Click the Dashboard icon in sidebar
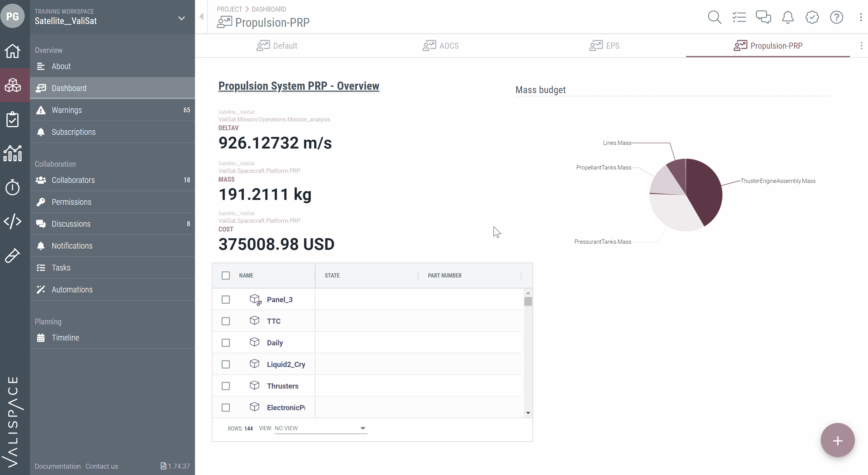The width and height of the screenshot is (868, 475). 41,88
